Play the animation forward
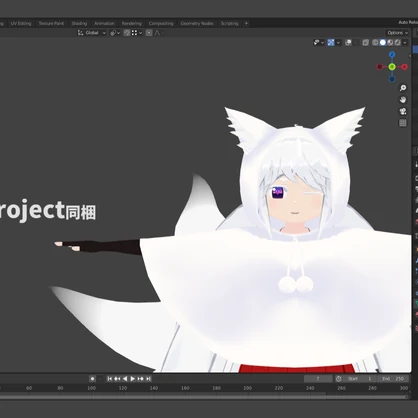The image size is (418, 418). (133, 379)
